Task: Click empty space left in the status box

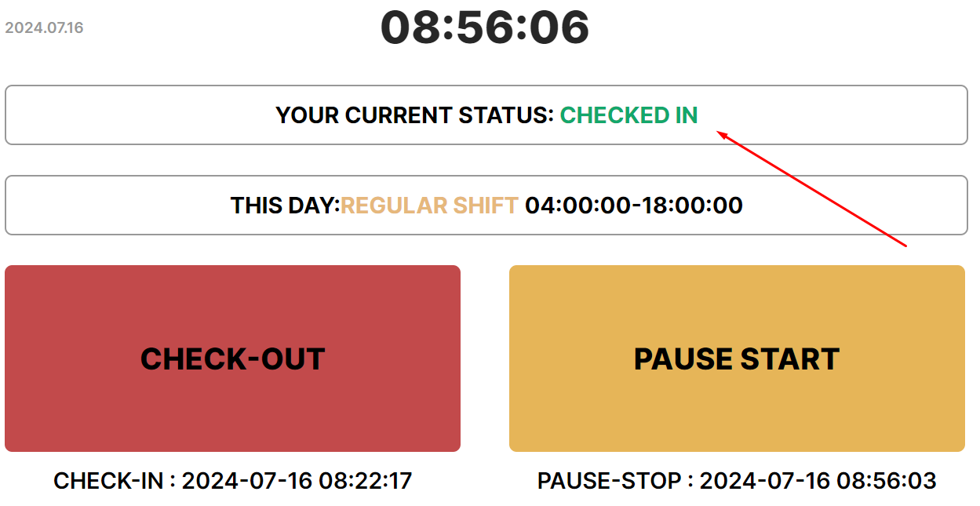Action: click(x=118, y=115)
